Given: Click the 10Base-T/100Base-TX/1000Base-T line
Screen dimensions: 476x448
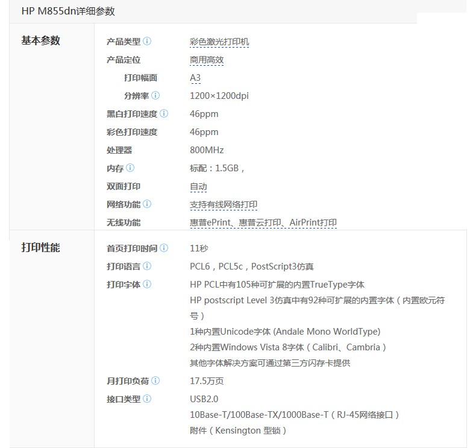Looking at the screenshot, I should [x=294, y=415].
